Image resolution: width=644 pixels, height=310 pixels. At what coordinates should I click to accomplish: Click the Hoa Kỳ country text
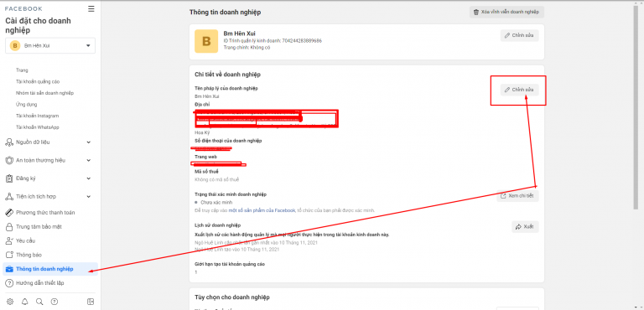[x=201, y=132]
